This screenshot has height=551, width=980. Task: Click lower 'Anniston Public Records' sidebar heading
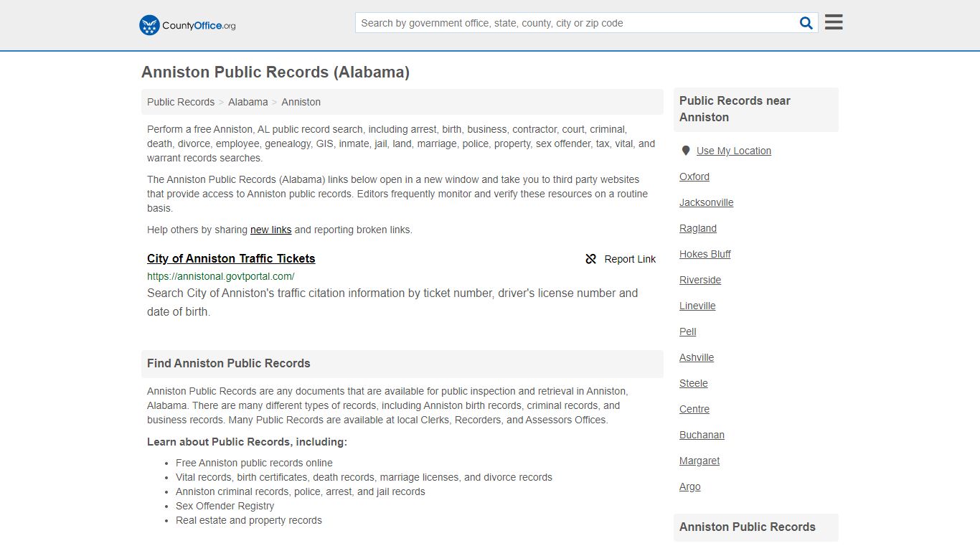(748, 527)
